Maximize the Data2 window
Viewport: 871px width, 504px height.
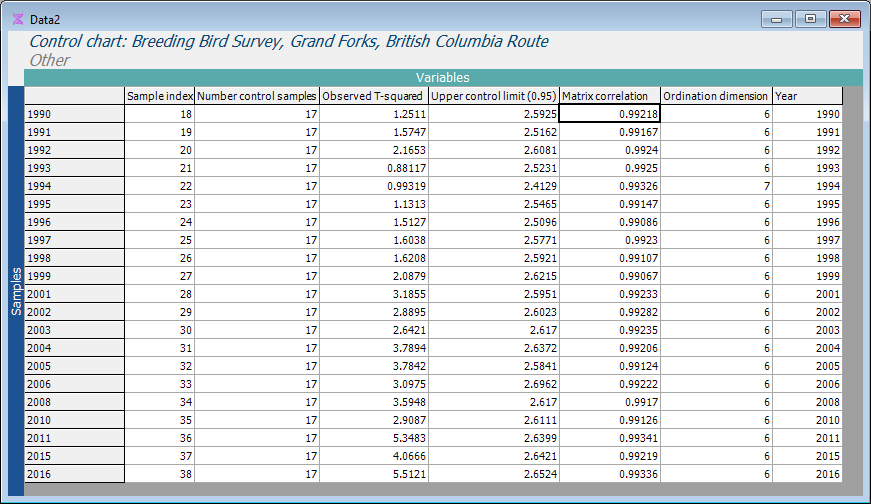click(x=810, y=19)
